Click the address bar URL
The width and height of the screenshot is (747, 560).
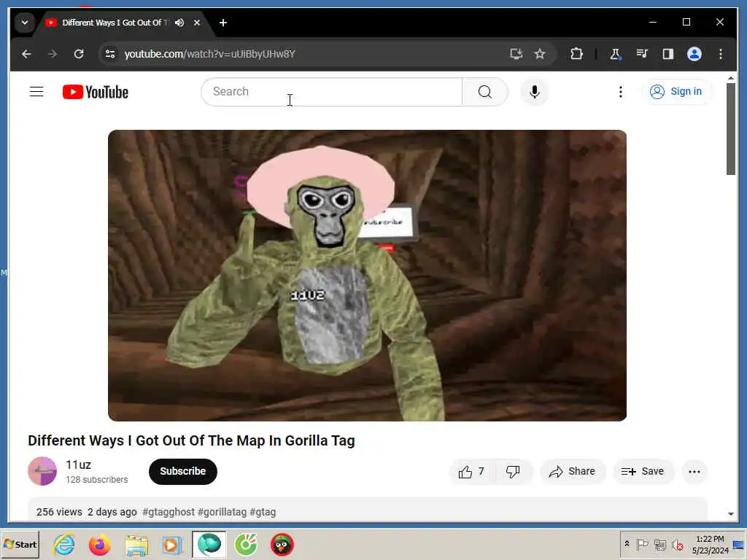[209, 54]
